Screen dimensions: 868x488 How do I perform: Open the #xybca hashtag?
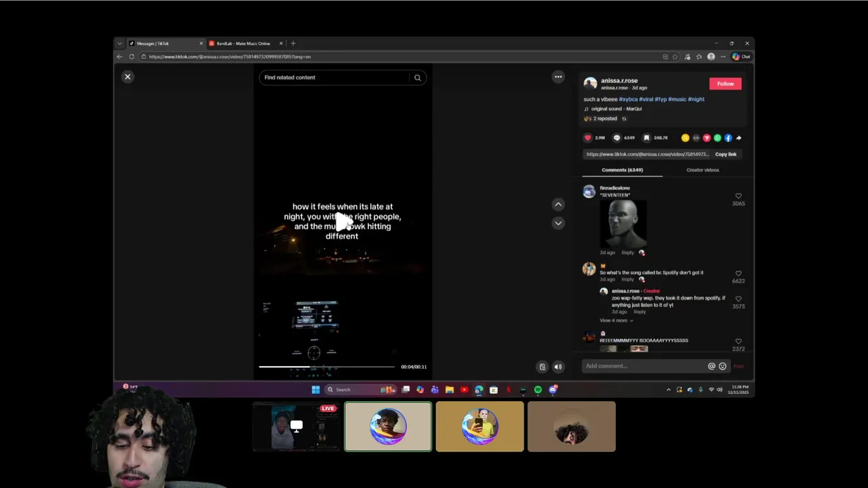(628, 99)
